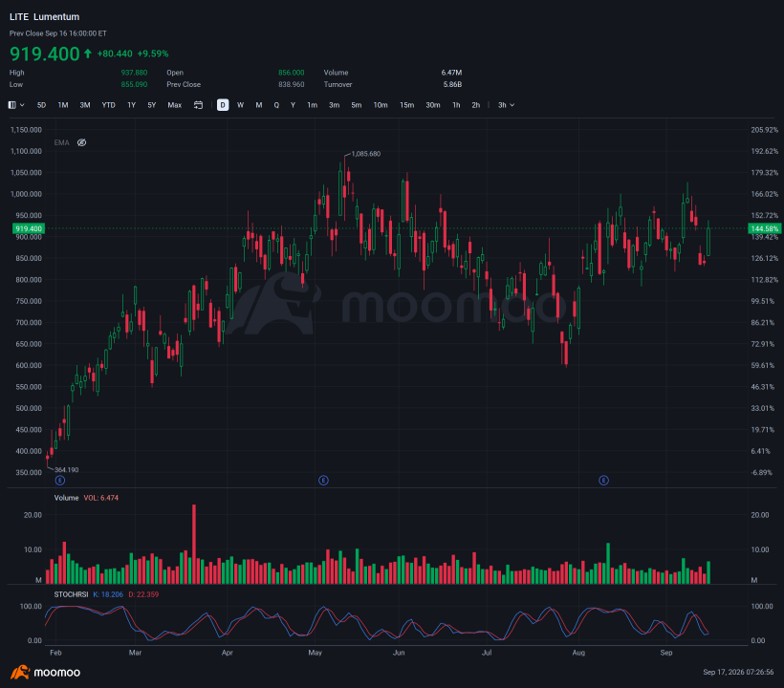Choose the 15m interval

406,105
